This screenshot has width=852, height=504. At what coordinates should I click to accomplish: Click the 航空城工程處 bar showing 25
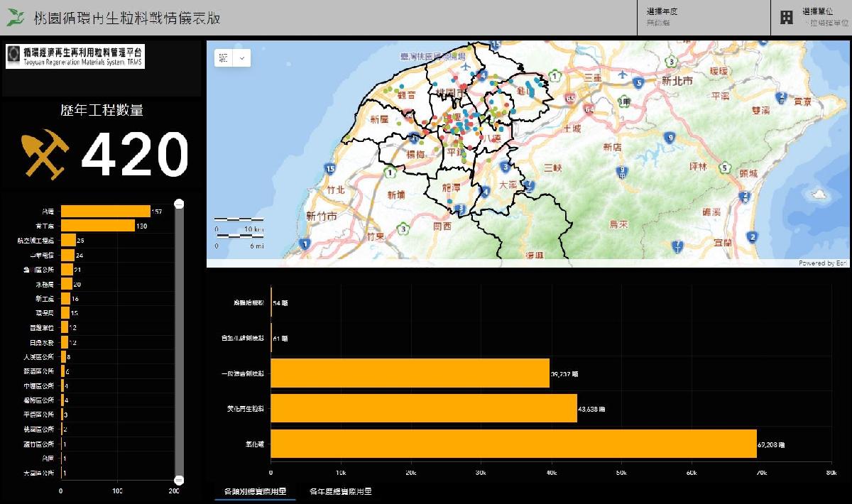click(68, 241)
